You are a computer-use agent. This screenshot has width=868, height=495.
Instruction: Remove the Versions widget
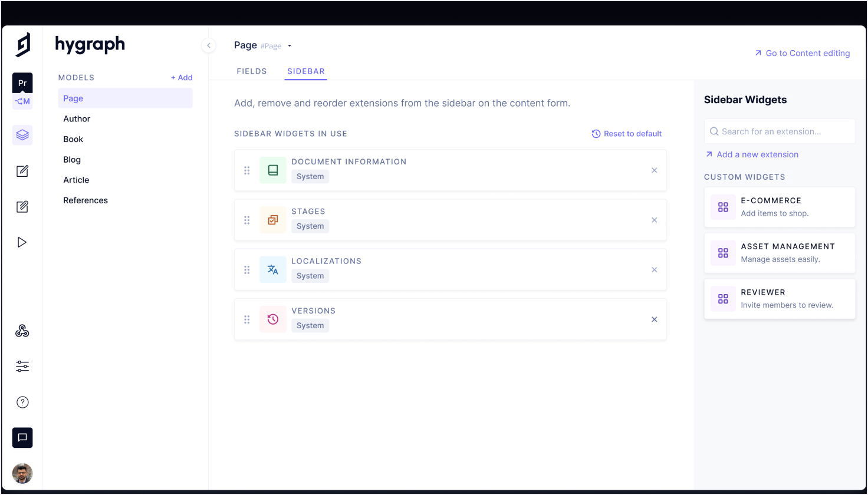coord(654,319)
